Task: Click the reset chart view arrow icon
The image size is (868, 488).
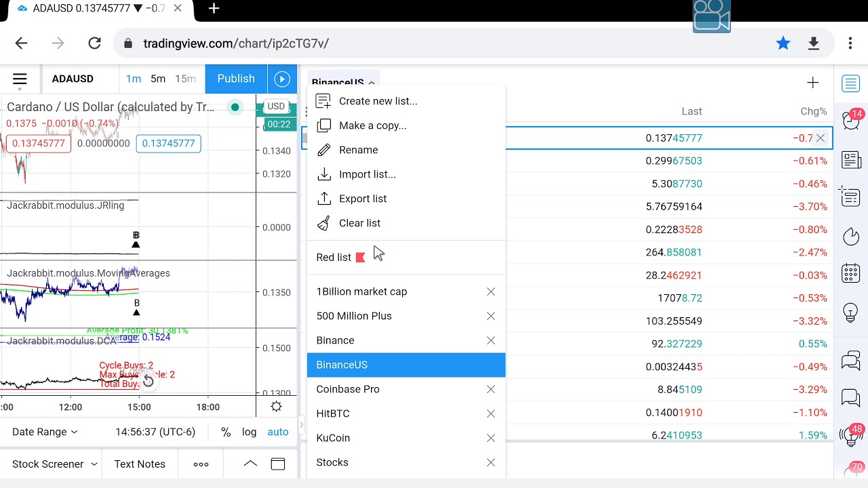Action: [x=148, y=382]
